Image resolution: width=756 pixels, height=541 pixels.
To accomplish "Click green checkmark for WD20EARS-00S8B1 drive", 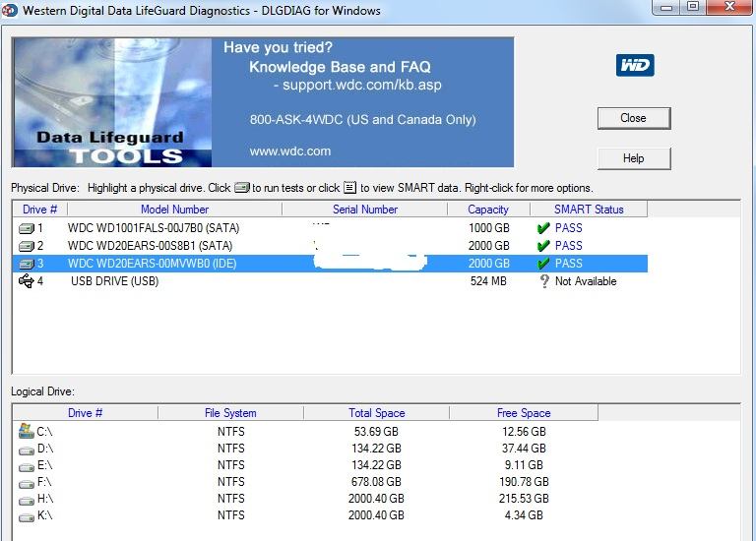I will (x=543, y=246).
